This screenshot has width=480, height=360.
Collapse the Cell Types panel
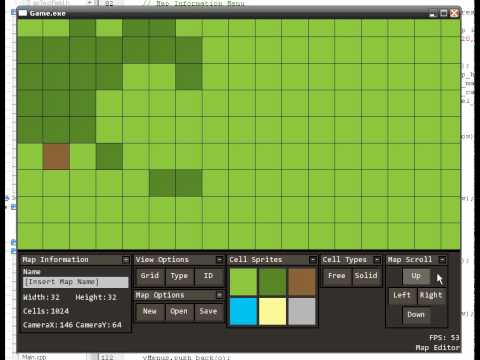(x=377, y=260)
